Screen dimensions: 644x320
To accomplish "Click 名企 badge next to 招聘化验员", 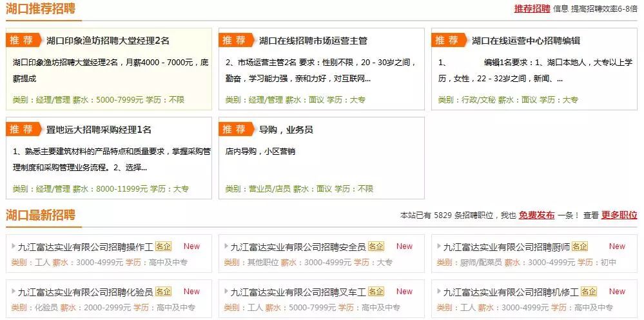I will 164,292.
